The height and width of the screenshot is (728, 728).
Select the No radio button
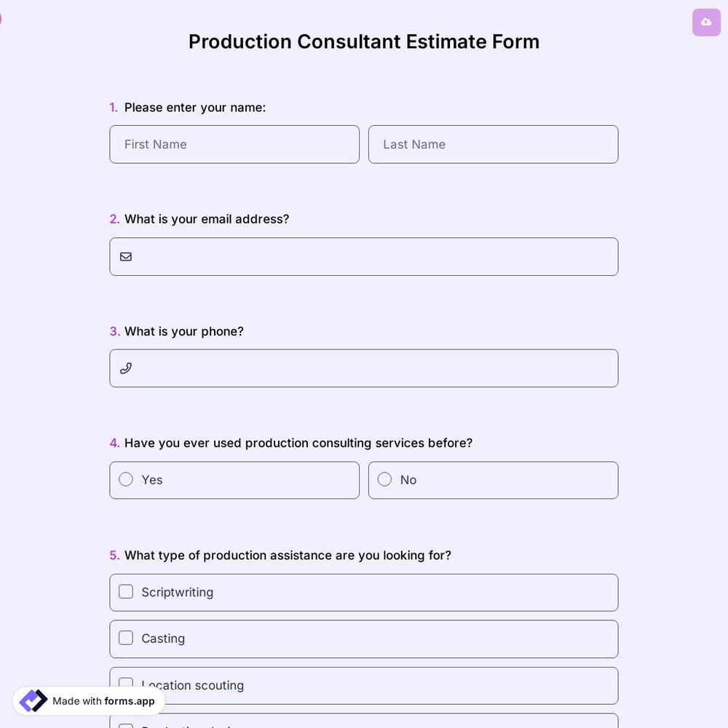click(384, 479)
